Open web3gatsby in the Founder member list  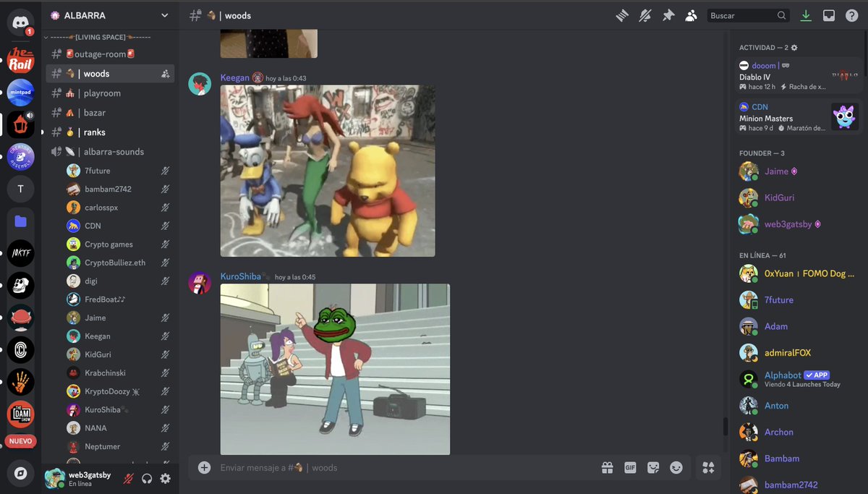pos(799,224)
